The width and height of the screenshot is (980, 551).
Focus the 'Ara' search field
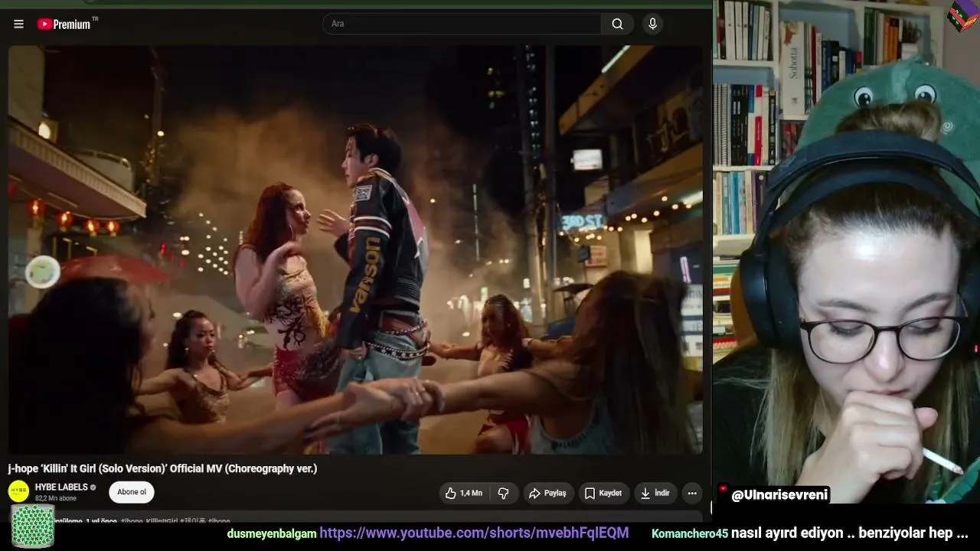(x=462, y=24)
